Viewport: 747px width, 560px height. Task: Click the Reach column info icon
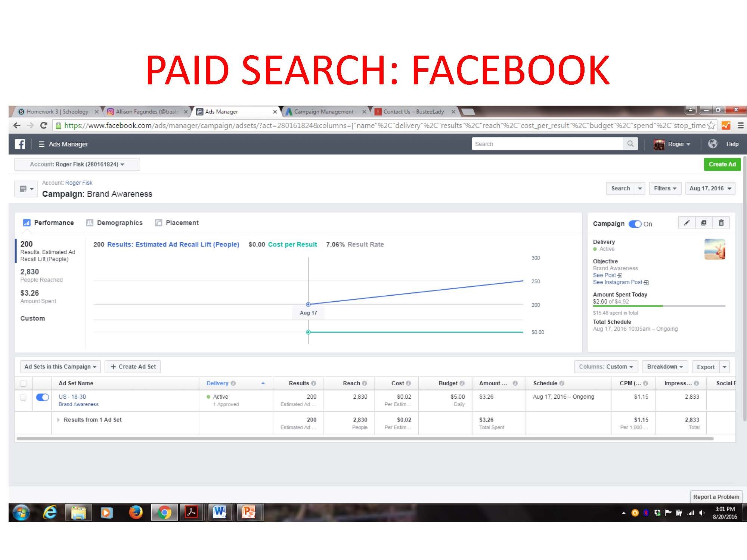coord(365,383)
